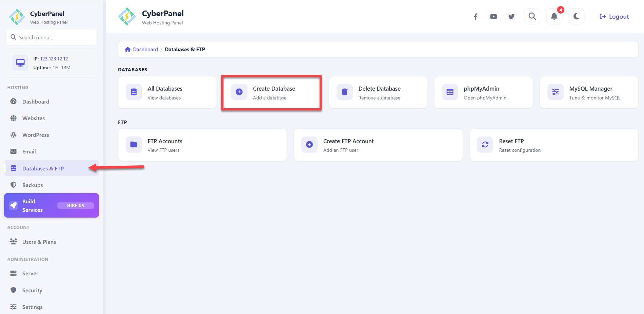
Task: Click 'Reset configuration' subtitle text
Action: 520,150
